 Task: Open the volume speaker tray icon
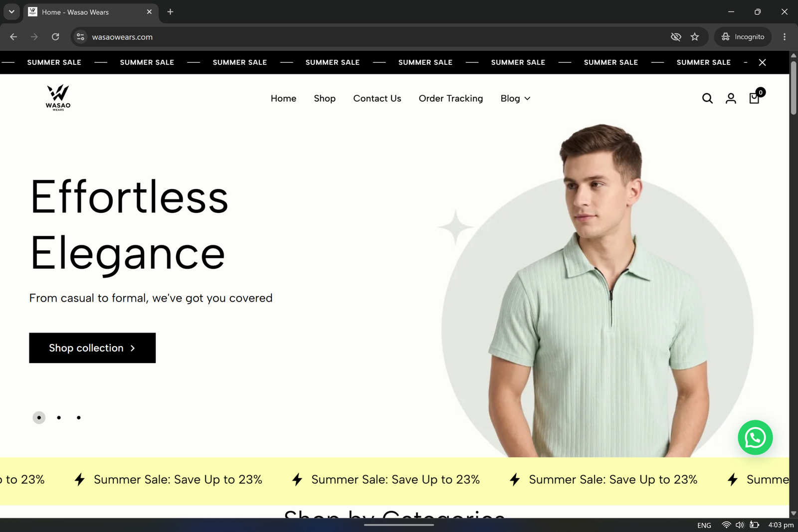[740, 525]
